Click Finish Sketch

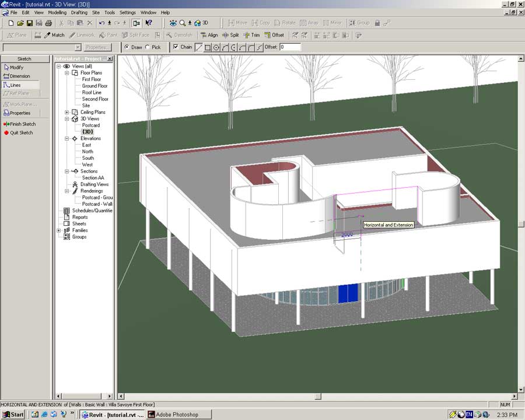point(19,124)
